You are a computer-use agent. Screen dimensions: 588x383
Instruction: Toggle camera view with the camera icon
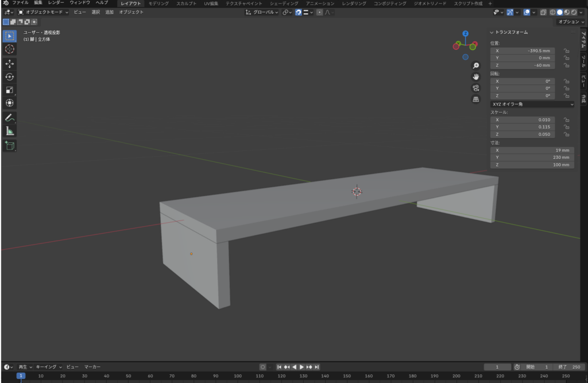pos(475,88)
